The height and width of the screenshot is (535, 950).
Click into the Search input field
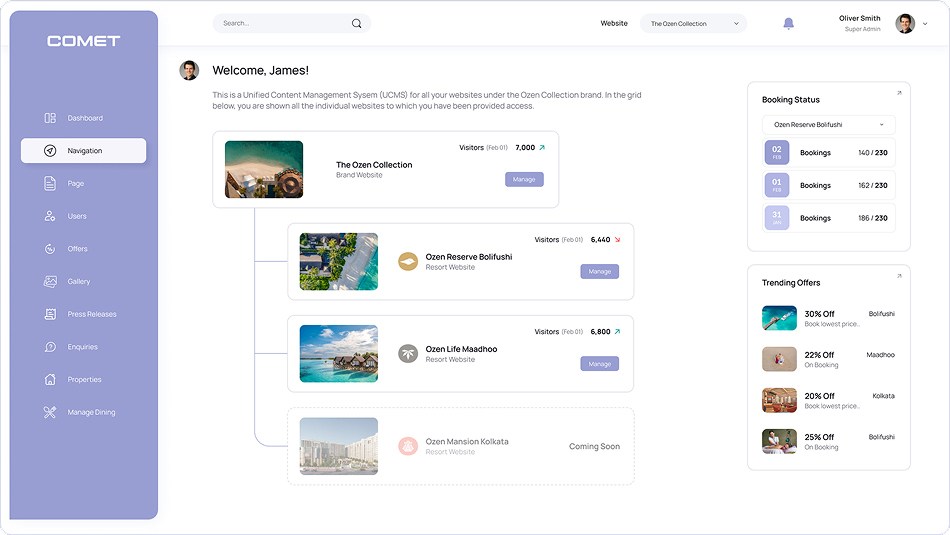click(x=280, y=23)
